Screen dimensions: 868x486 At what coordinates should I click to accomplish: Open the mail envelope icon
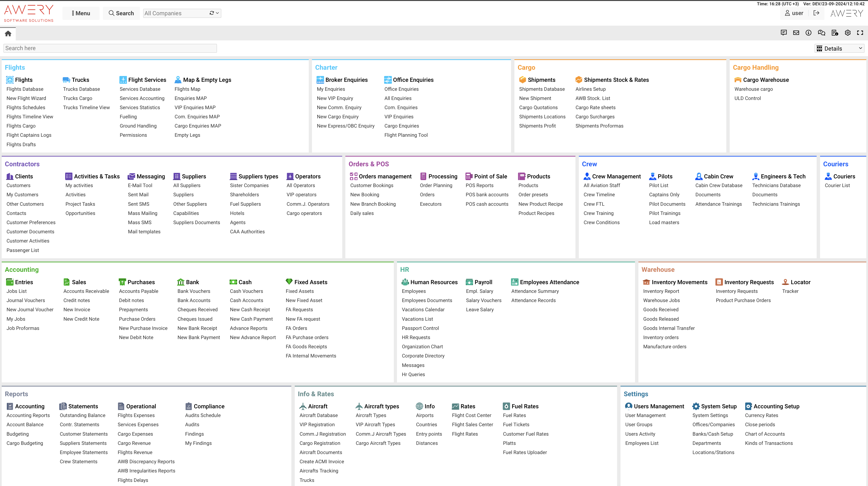click(x=796, y=33)
